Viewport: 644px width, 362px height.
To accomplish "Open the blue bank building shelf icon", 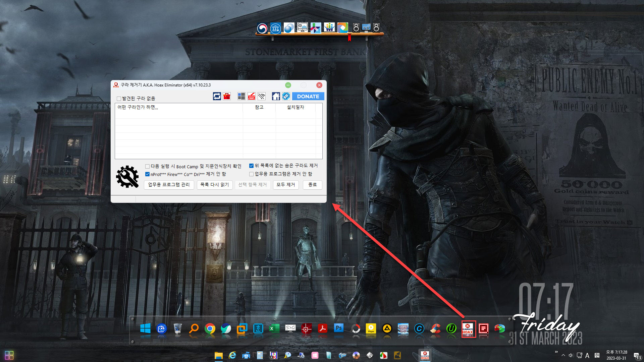I will tap(275, 28).
